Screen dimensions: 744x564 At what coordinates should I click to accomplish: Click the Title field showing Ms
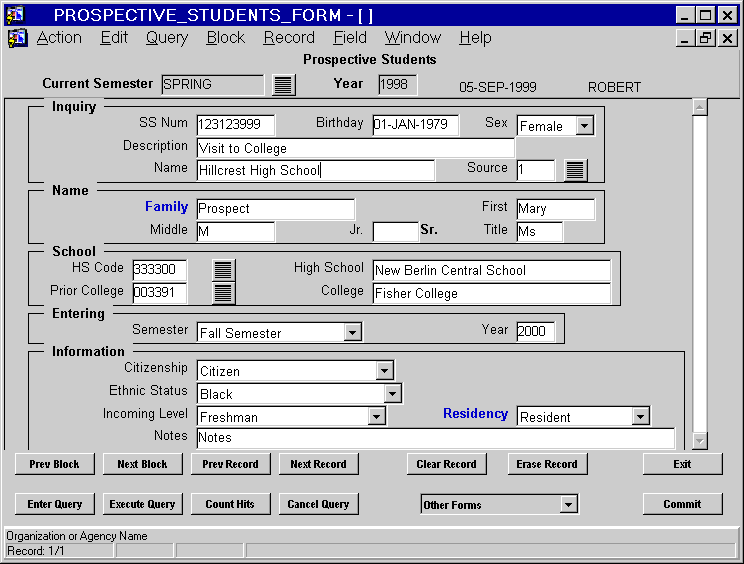click(x=540, y=231)
